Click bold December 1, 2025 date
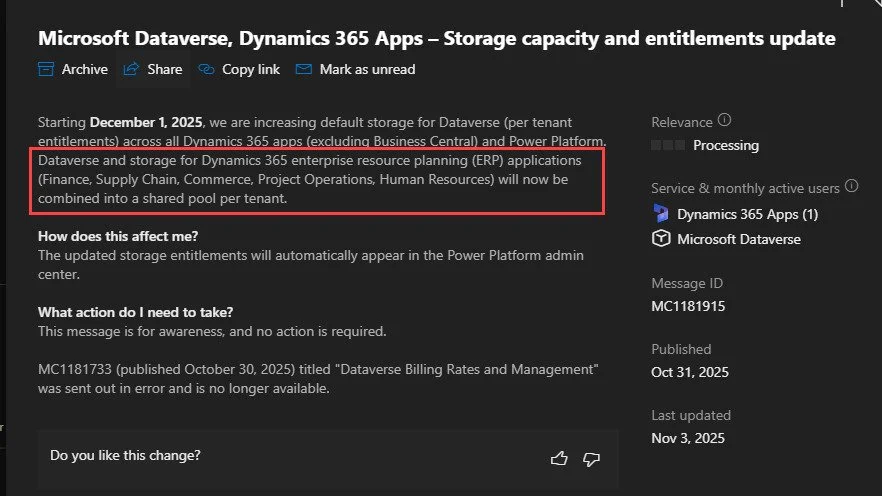The image size is (882, 496). coord(146,122)
